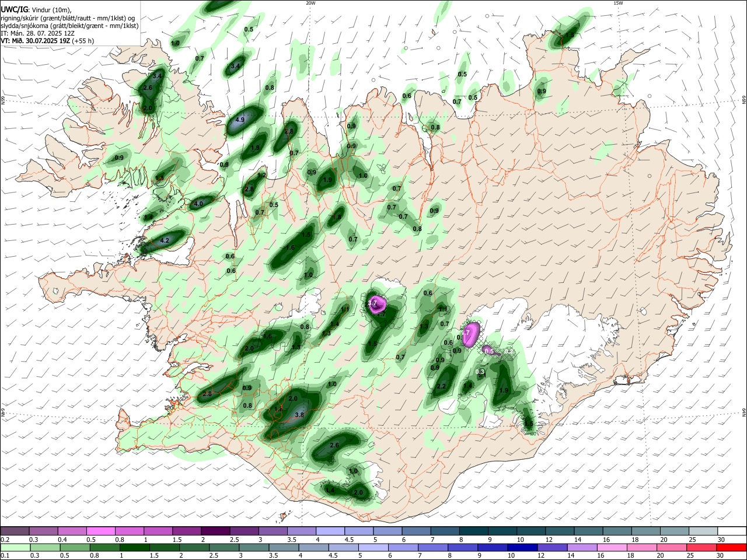The width and height of the screenshot is (747, 560).
Task: Click the 20W longitude label
Action: (310, 3)
